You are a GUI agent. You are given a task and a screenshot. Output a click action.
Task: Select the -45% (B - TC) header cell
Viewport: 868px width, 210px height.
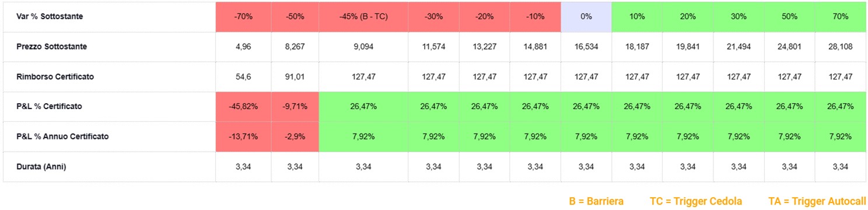363,17
